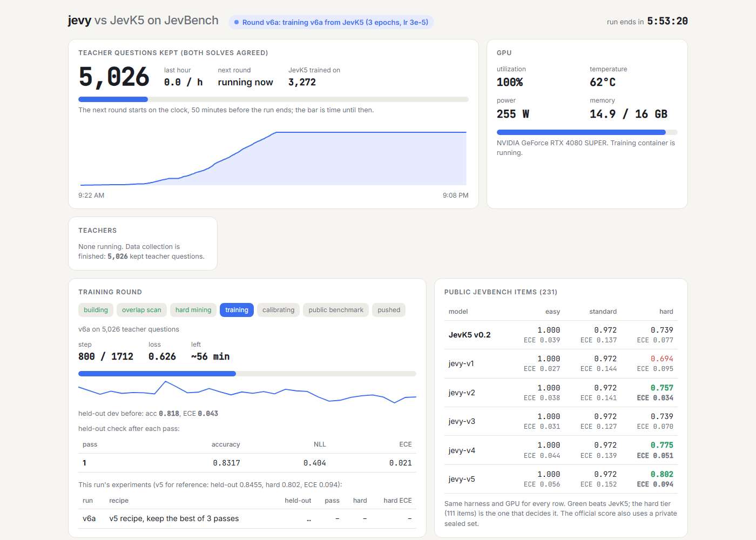The image size is (756, 540).
Task: Click the hard column header
Action: coord(666,312)
